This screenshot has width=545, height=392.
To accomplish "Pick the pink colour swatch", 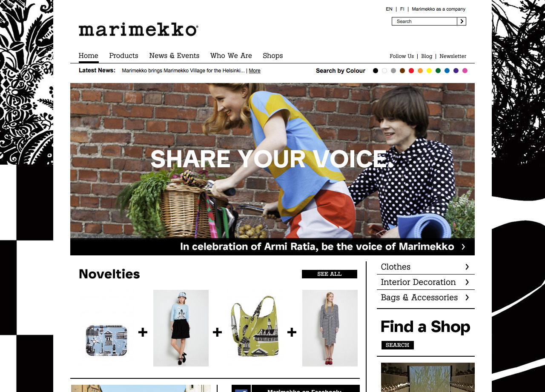I will (x=465, y=71).
